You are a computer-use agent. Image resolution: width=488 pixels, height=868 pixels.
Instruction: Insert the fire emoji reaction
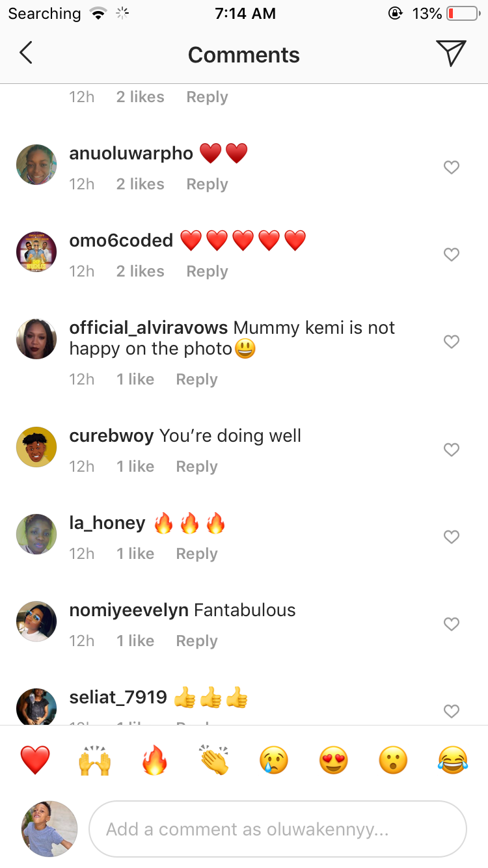coord(155,760)
